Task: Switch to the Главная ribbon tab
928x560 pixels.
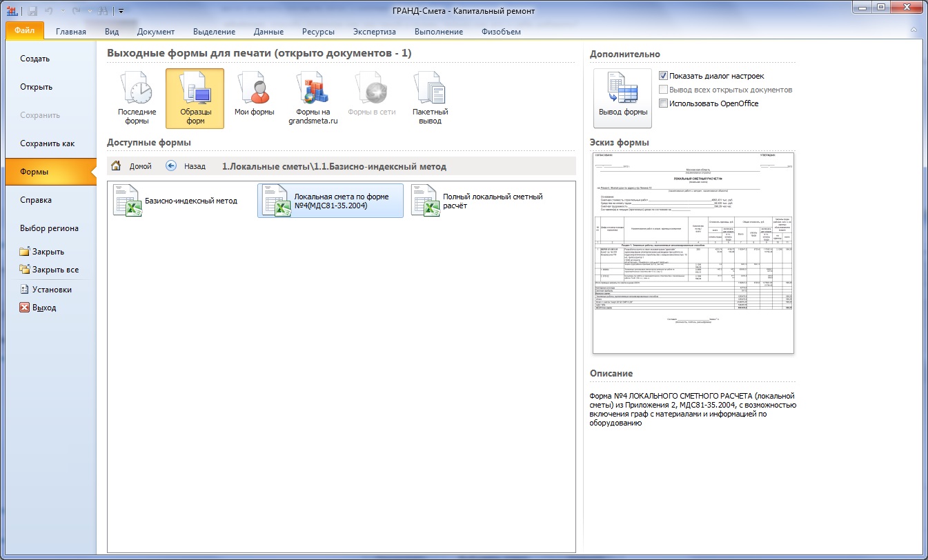Action: (71, 32)
